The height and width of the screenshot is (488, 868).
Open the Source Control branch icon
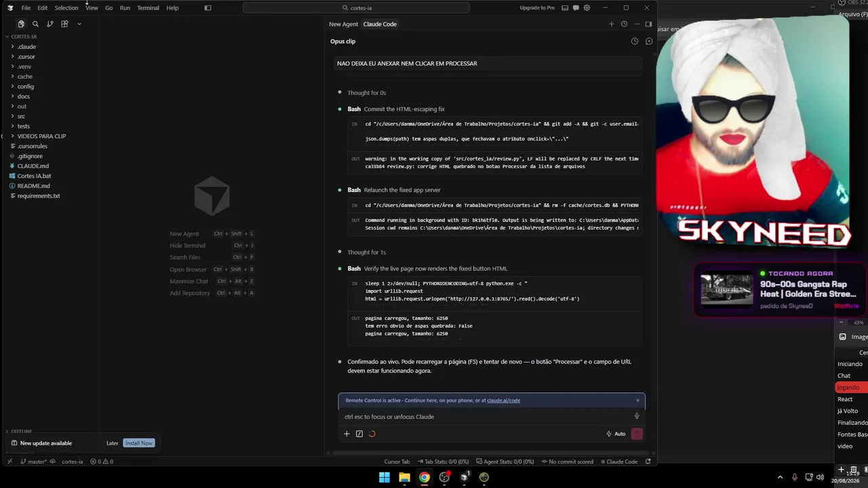click(x=50, y=24)
